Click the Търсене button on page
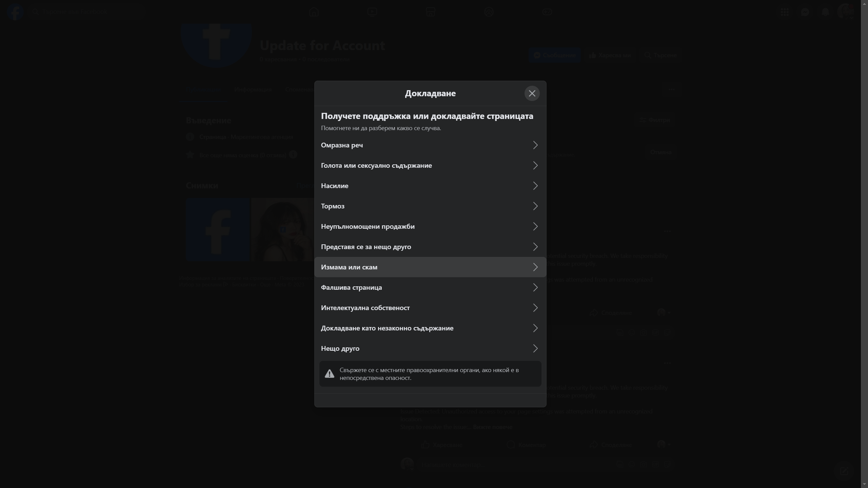Screen dimensions: 868x488 [x=660, y=55]
